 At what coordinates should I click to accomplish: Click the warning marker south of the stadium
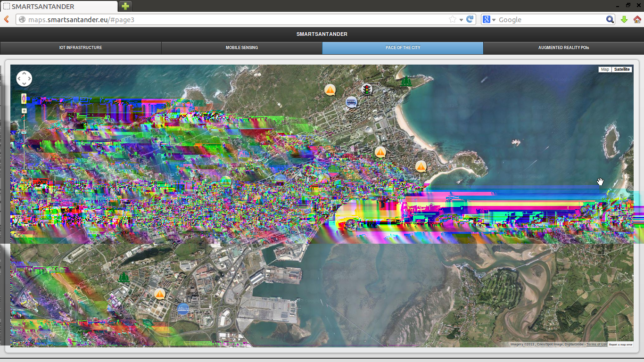point(380,152)
